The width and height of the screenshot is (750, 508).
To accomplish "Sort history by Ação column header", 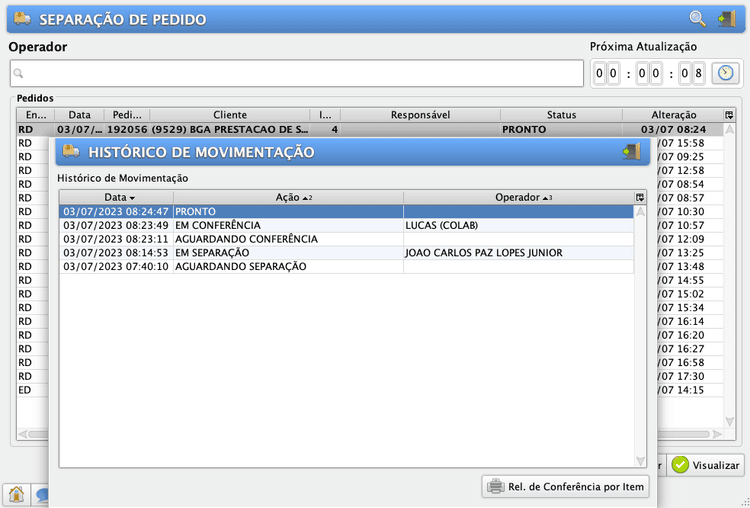I will pos(288,197).
